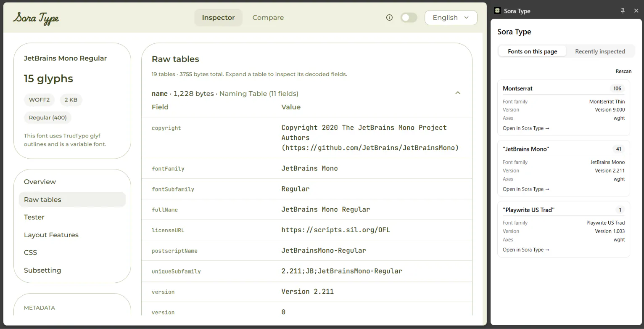Click the 15 glyphs heading

pos(48,79)
